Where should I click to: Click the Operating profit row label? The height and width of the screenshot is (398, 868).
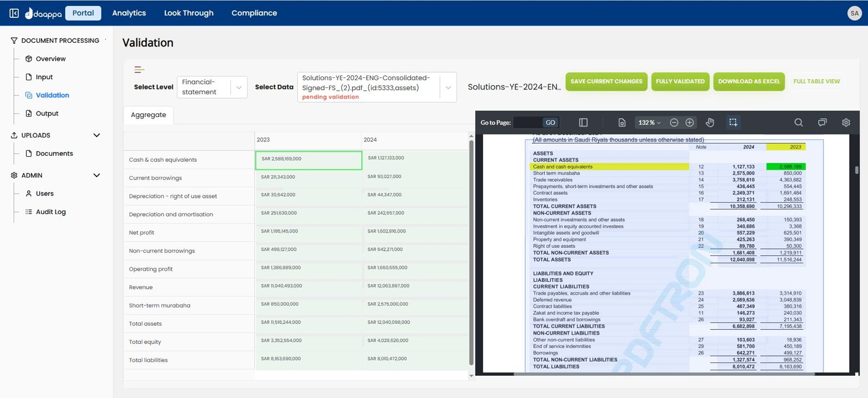pyautogui.click(x=151, y=269)
